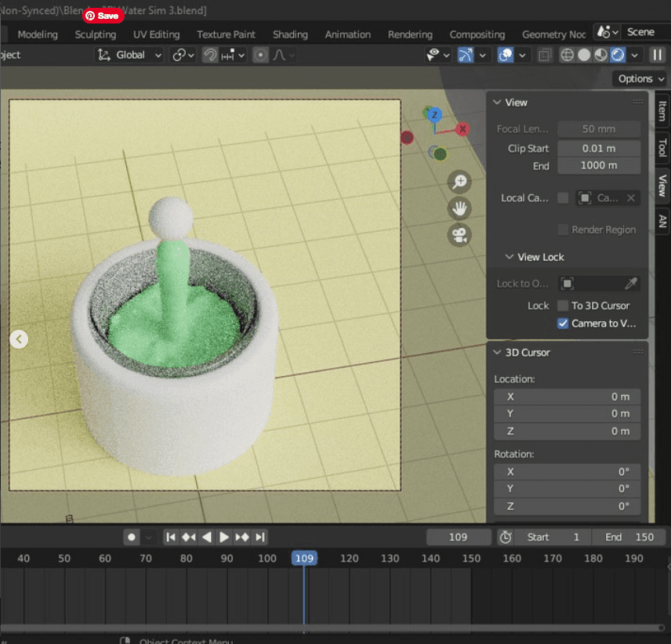Switch to the Shading workspace tab
This screenshot has height=644, width=671.
tap(290, 34)
